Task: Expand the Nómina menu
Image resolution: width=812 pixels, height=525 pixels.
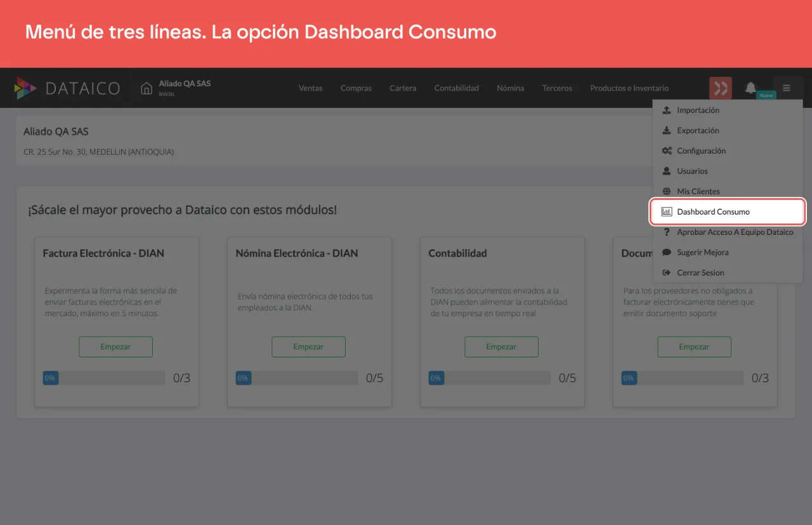Action: (x=511, y=88)
